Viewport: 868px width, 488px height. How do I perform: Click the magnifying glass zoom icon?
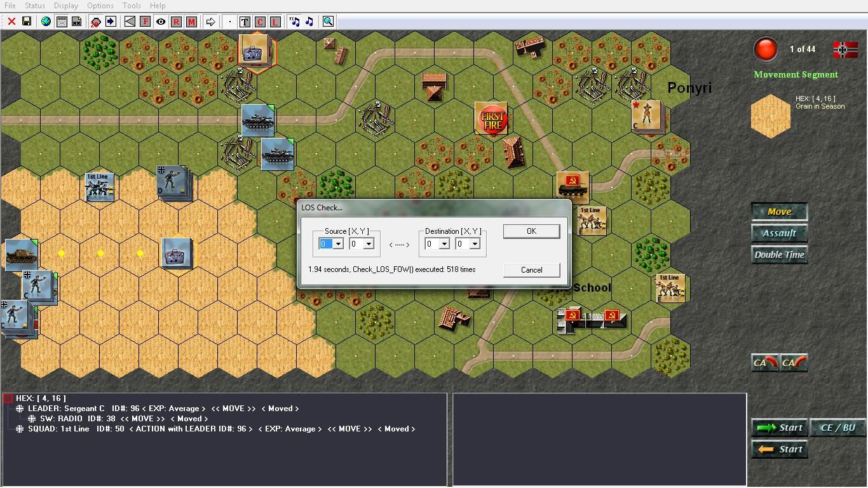[328, 22]
